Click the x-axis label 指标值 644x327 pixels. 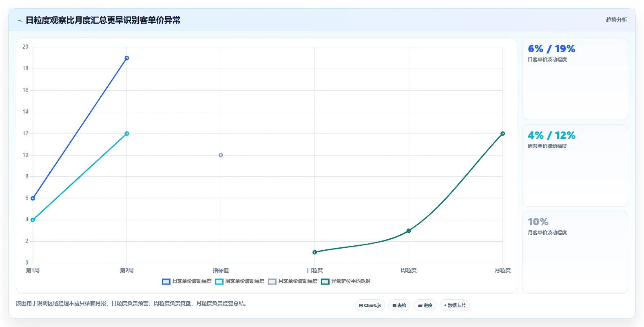(x=221, y=270)
